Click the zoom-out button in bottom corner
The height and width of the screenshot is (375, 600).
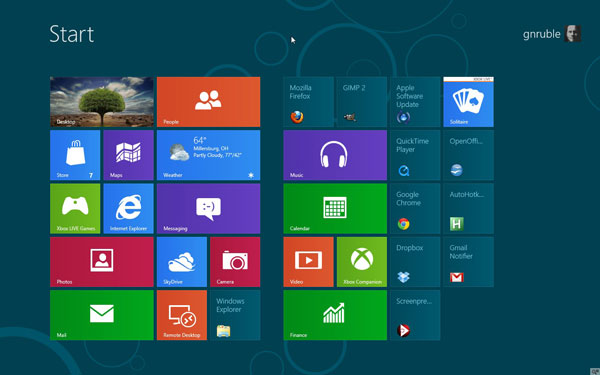[595, 371]
